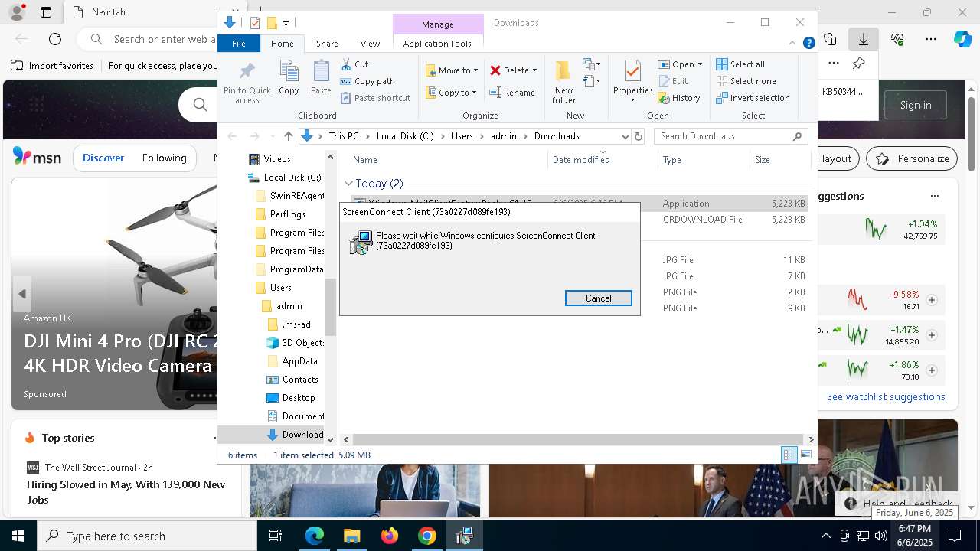The image size is (980, 551).
Task: Open Application Tools tab
Action: point(437,44)
